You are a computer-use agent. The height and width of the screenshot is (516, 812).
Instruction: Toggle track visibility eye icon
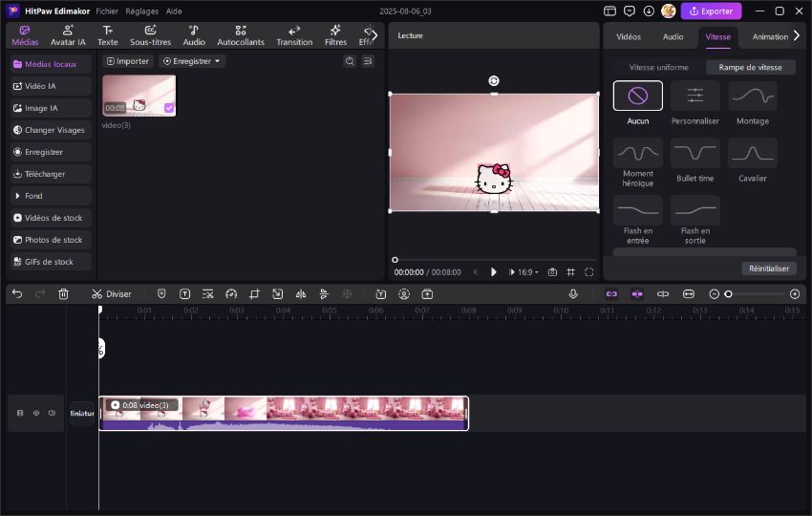36,413
